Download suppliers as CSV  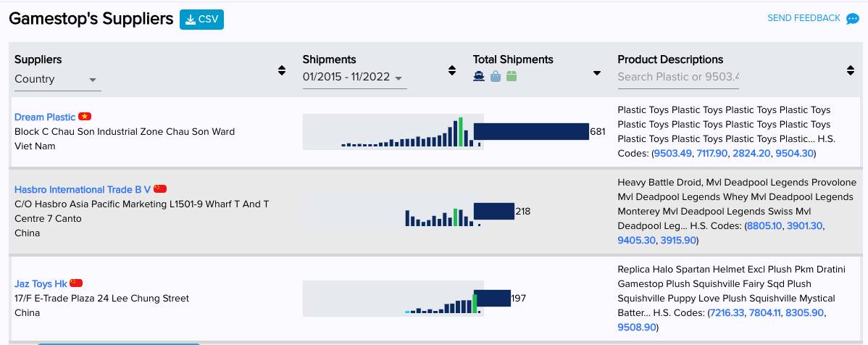tap(201, 20)
